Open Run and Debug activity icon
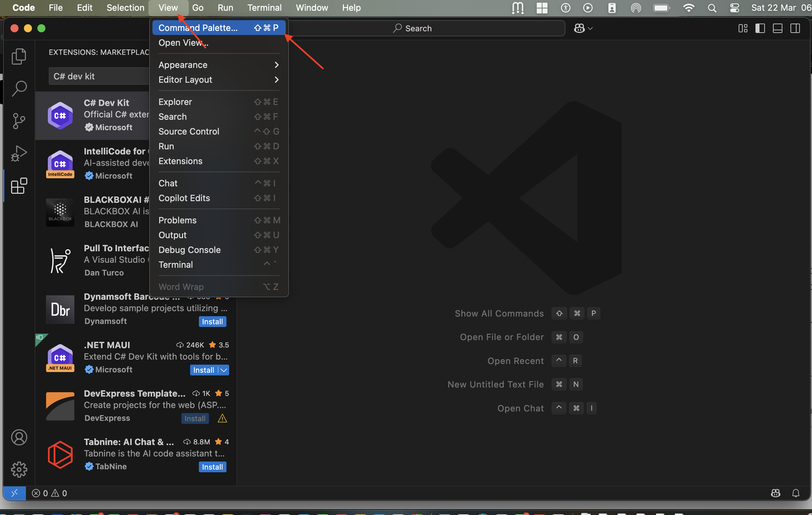This screenshot has width=812, height=515. point(19,153)
